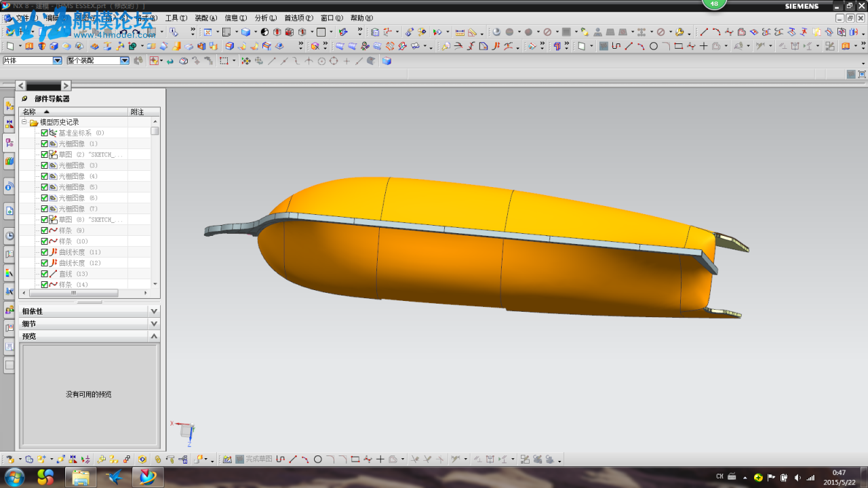Click the 完成草图 finish sketch button
Image resolution: width=868 pixels, height=488 pixels.
pos(254,459)
